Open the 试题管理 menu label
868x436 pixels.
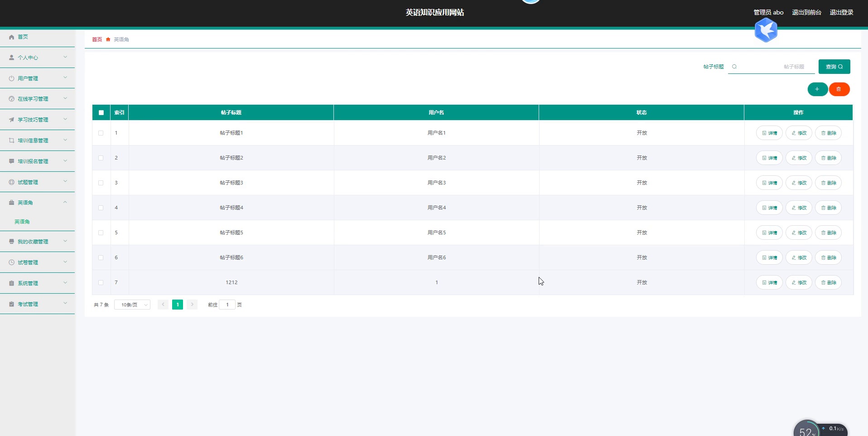point(28,182)
